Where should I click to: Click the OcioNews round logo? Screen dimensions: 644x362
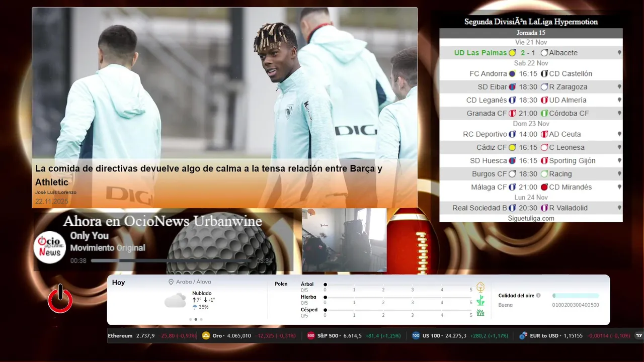[x=50, y=247]
